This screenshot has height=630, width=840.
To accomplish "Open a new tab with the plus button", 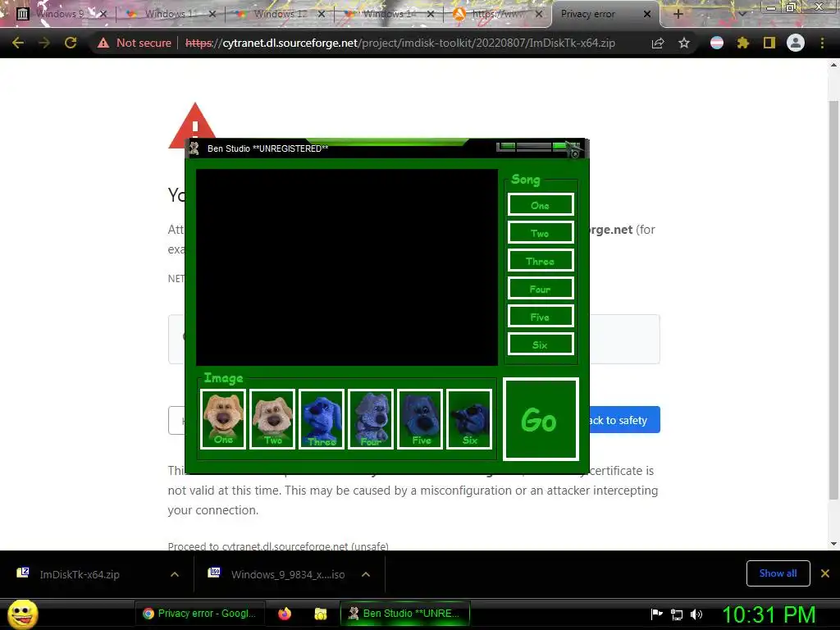I will [x=678, y=14].
